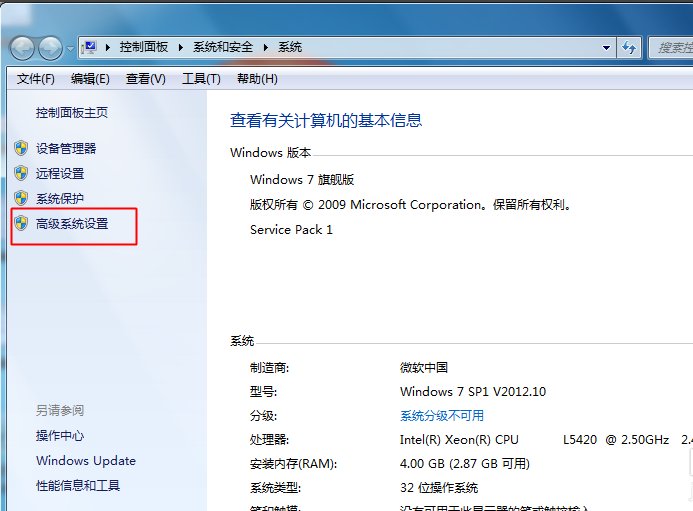
Task: Open the 帮助(H) menu
Action: pos(257,79)
